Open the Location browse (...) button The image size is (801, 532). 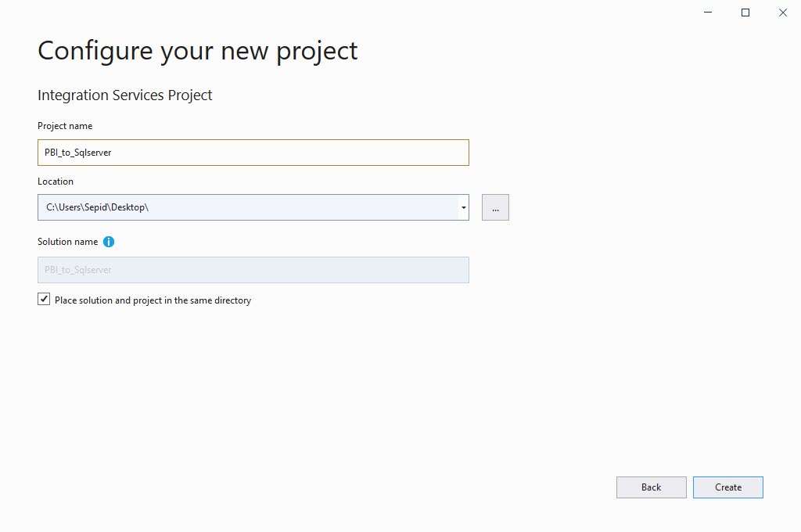point(495,207)
